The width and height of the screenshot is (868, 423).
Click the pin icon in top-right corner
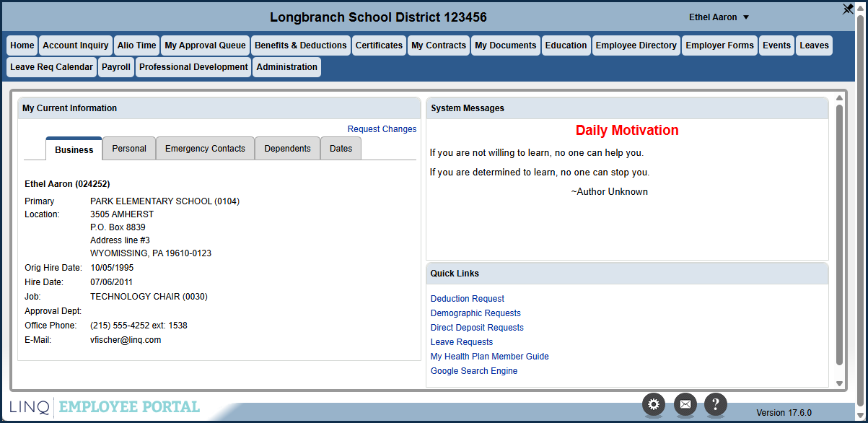pos(848,9)
